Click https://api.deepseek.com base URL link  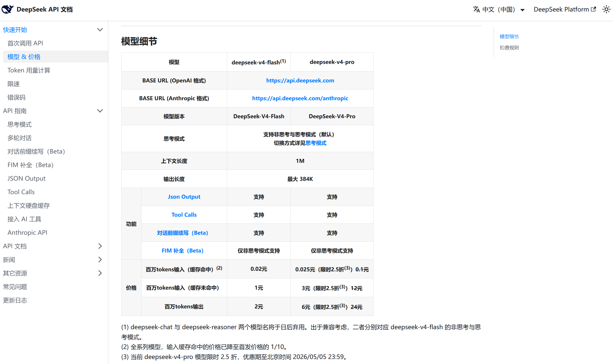coord(300,80)
